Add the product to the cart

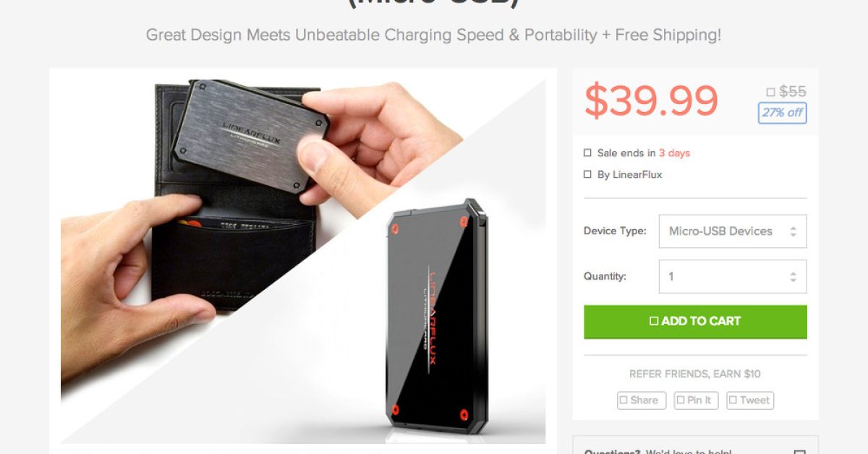(695, 322)
